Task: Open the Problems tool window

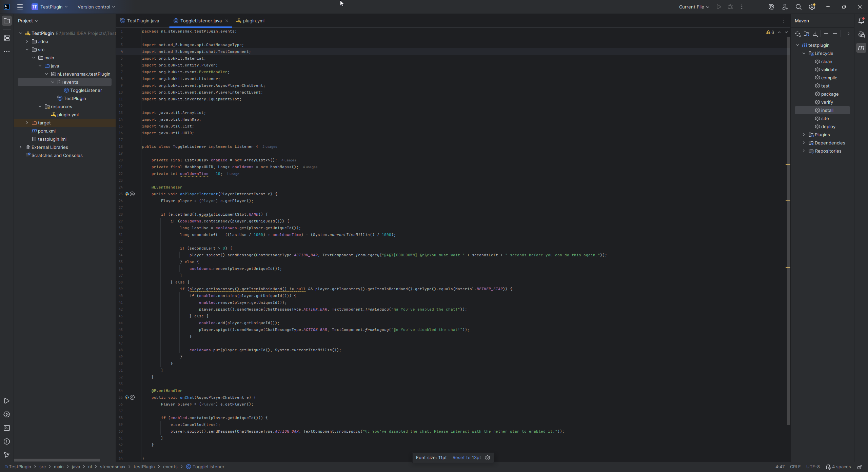Action: pos(7,441)
